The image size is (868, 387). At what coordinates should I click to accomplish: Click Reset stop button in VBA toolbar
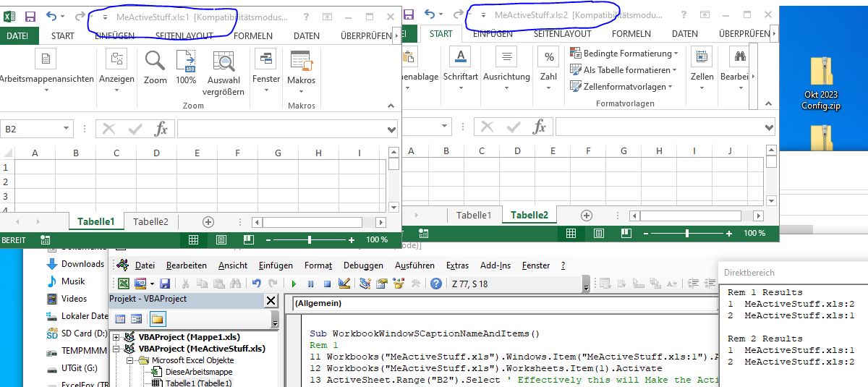[327, 284]
